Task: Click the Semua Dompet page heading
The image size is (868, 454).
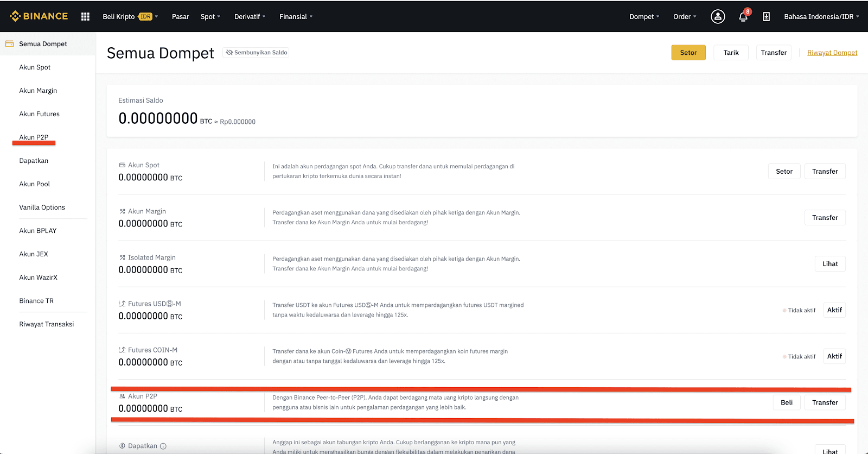Action: [x=161, y=53]
